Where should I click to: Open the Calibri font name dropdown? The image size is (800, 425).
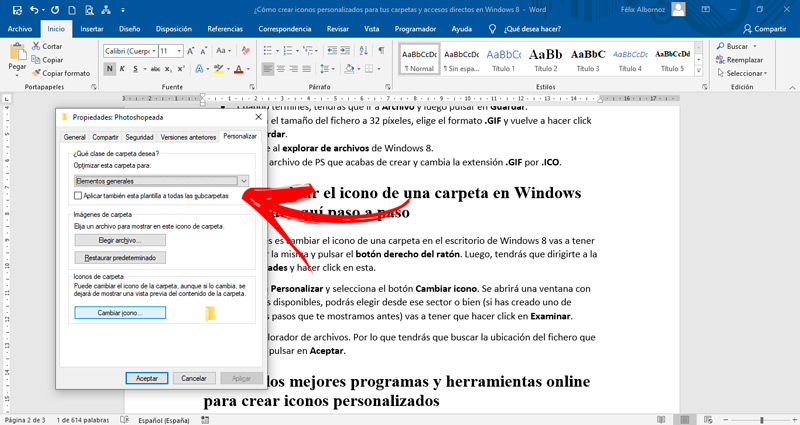(154, 51)
